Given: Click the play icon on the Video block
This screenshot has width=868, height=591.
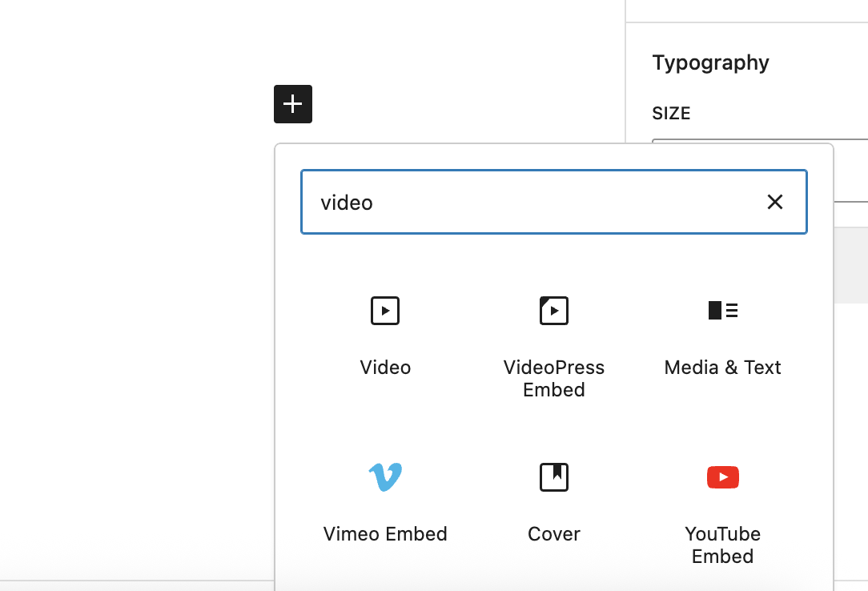Looking at the screenshot, I should (385, 311).
